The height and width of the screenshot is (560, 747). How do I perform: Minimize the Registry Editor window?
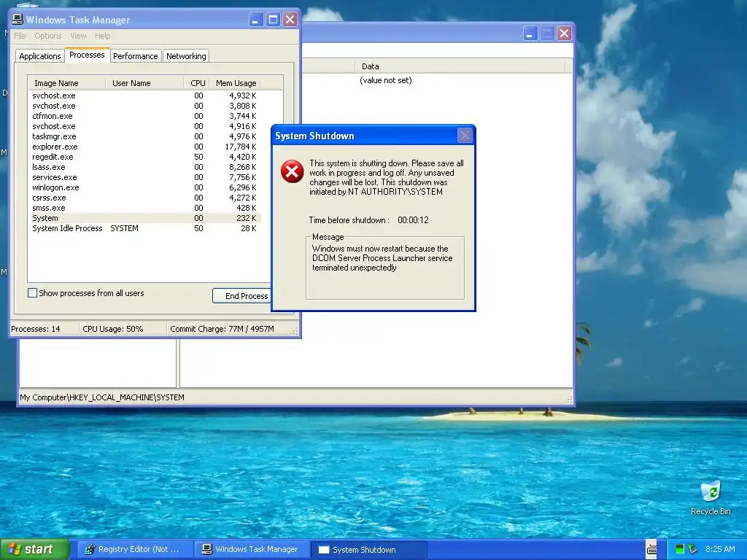pyautogui.click(x=530, y=34)
